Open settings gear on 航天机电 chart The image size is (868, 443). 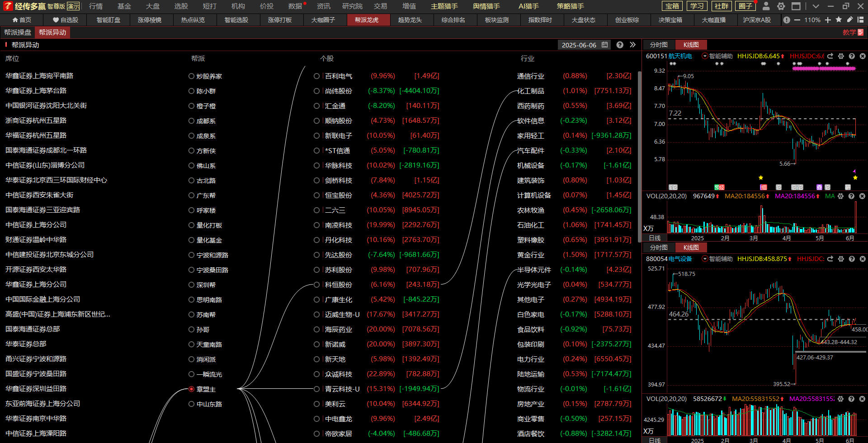(841, 56)
